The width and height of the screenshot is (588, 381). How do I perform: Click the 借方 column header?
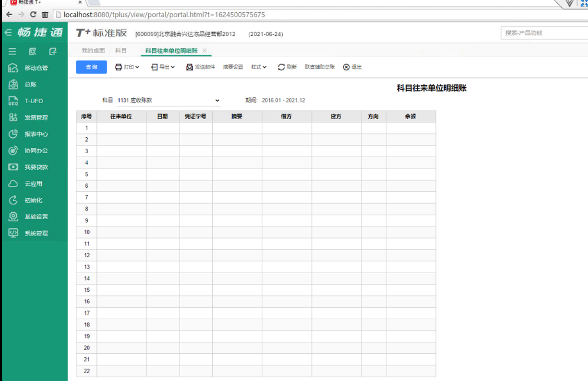point(286,116)
